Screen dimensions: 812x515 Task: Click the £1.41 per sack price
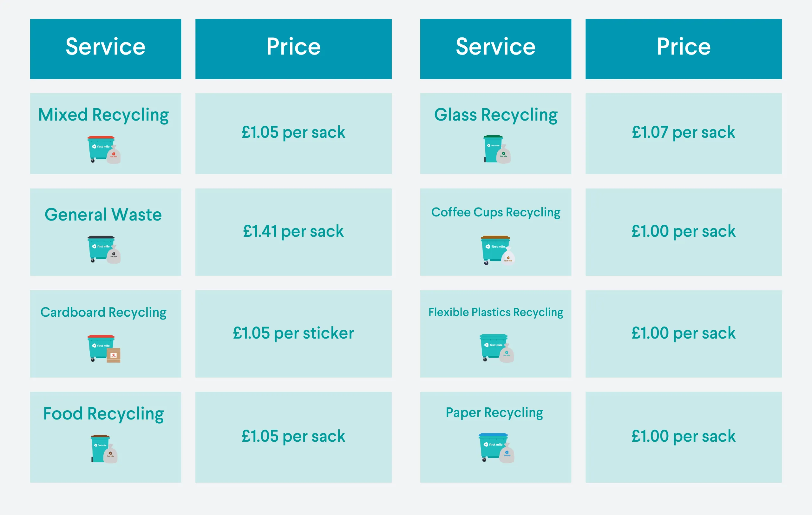pos(293,231)
